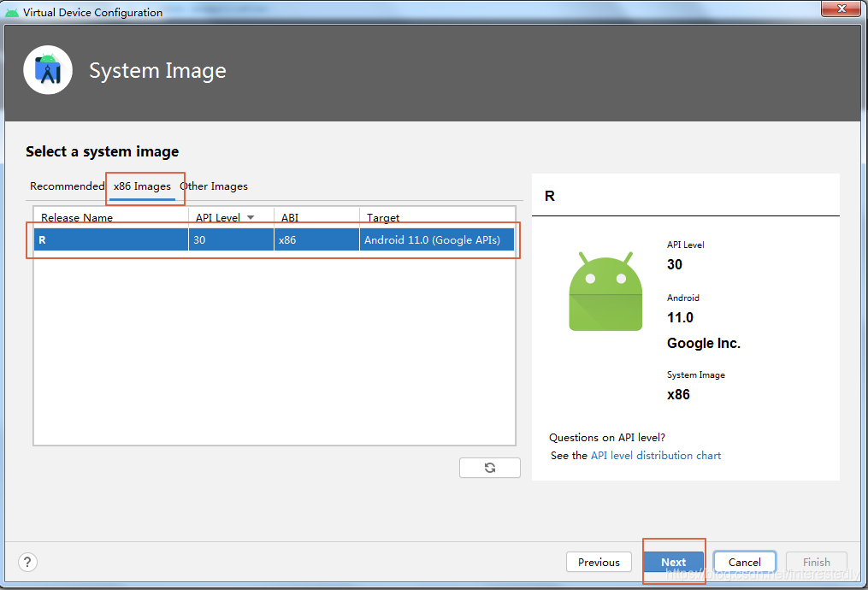868x590 pixels.
Task: Click the Android robot image preview
Action: click(605, 293)
